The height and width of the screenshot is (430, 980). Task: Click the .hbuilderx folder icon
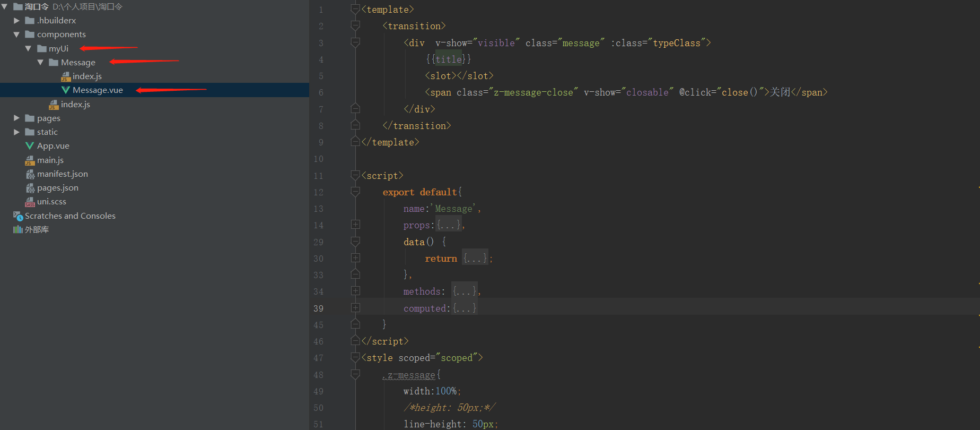coord(30,20)
